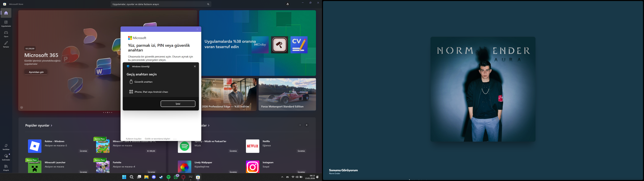Open Steam from taskbar
Screen dimensions: 644x181
[x=161, y=177]
